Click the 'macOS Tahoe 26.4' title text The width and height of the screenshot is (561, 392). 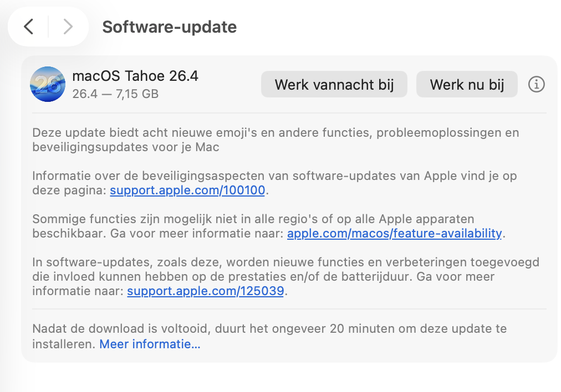(136, 76)
